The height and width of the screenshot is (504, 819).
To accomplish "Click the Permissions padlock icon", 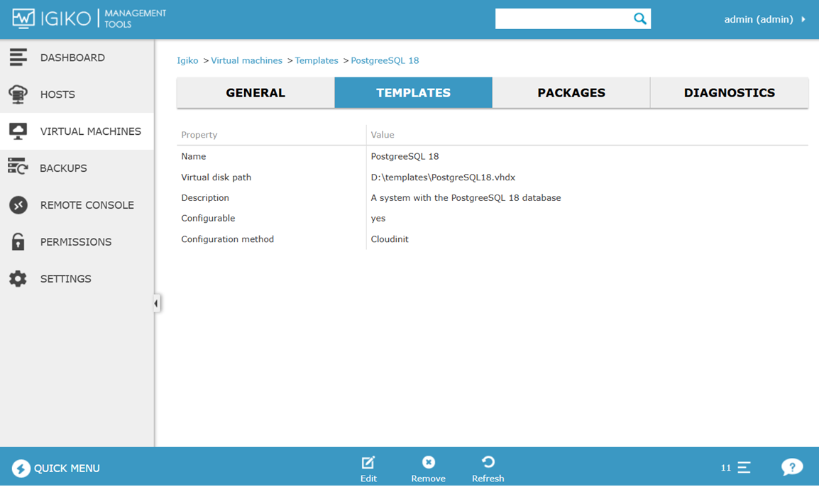I will click(18, 242).
